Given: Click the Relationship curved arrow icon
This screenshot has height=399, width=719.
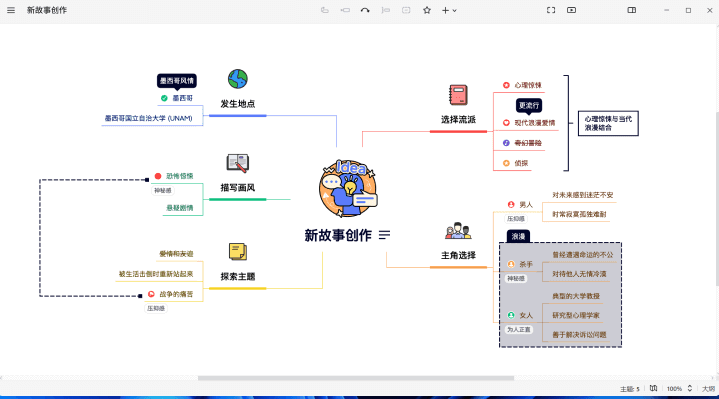Looking at the screenshot, I should (365, 10).
